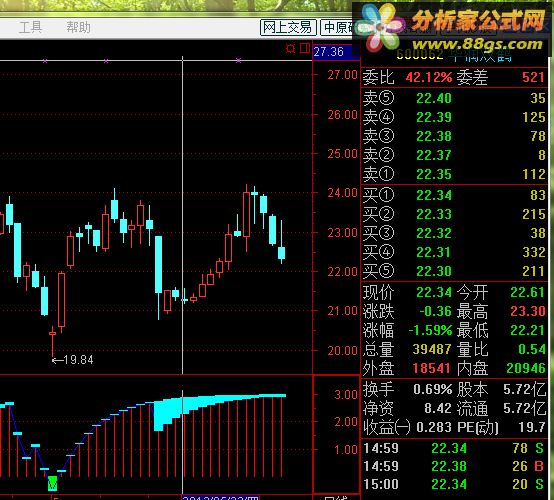This screenshot has width=554, height=500.
Task: Click the red window icon beside 27.36
Action: click(x=305, y=48)
